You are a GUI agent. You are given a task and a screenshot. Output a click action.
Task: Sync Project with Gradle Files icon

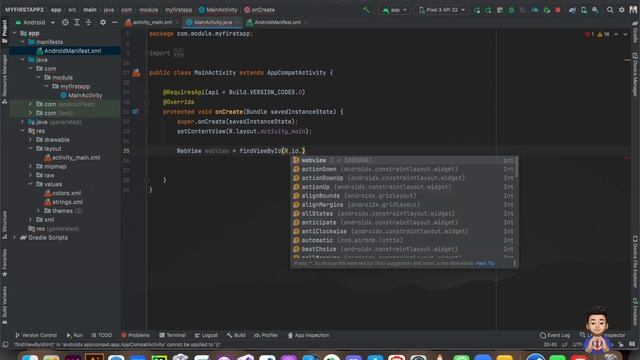click(572, 10)
